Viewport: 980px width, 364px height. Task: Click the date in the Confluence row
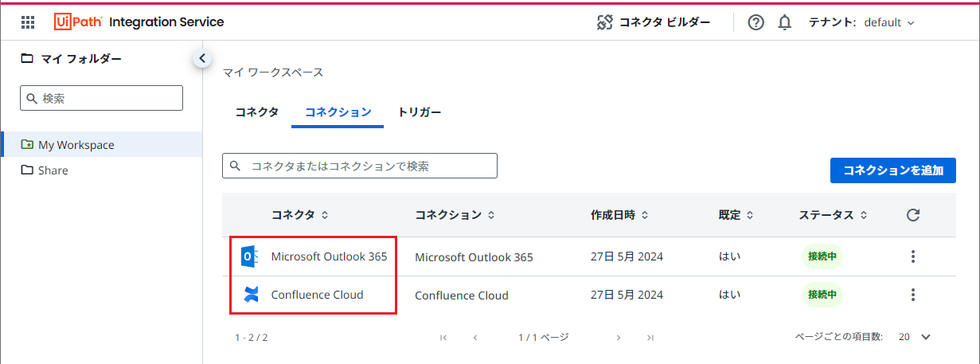point(627,295)
